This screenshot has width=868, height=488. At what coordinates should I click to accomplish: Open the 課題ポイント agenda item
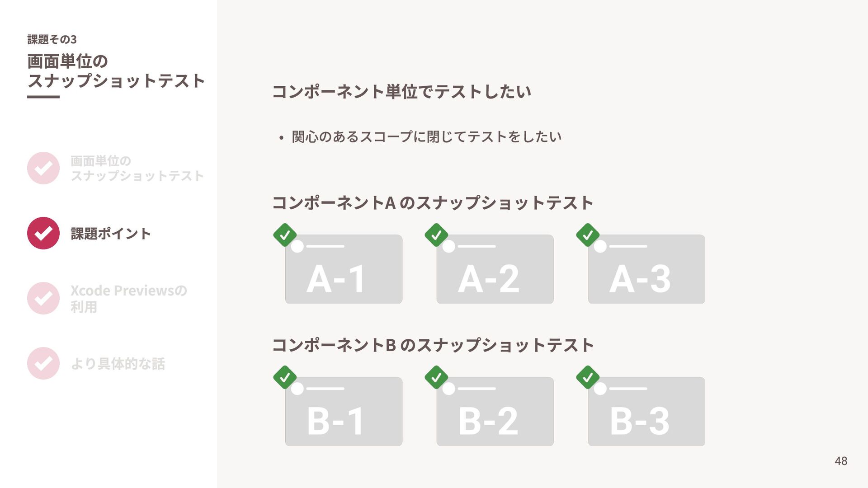click(111, 234)
